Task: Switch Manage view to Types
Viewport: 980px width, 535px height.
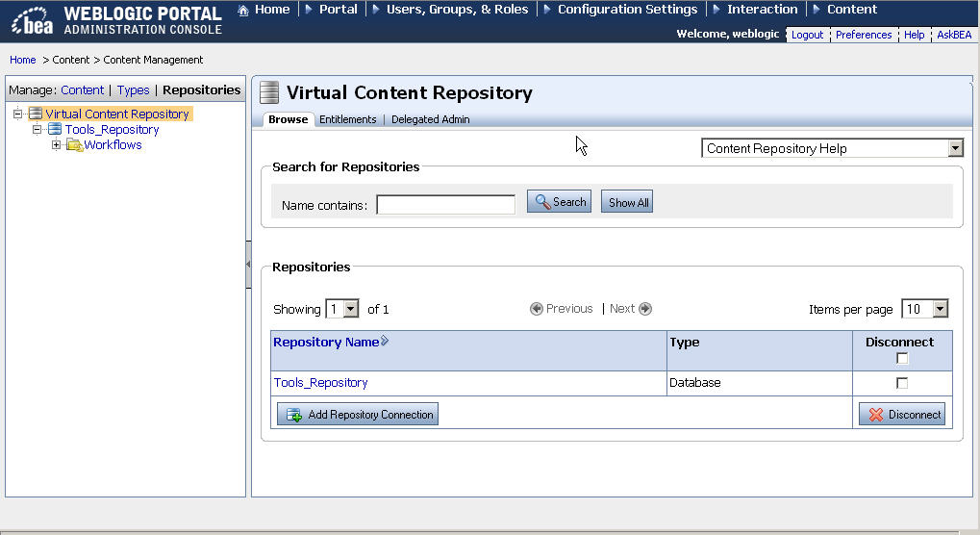Action: [x=133, y=90]
